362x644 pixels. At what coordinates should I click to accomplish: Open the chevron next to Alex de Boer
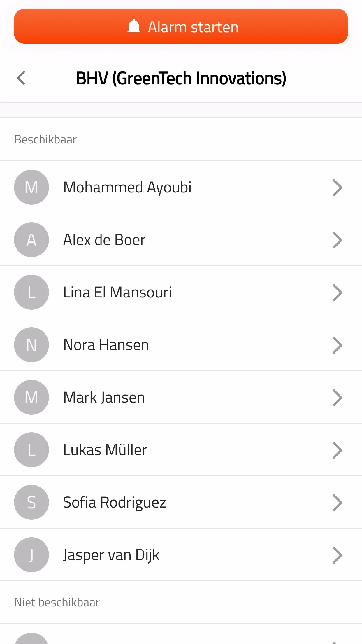(337, 240)
